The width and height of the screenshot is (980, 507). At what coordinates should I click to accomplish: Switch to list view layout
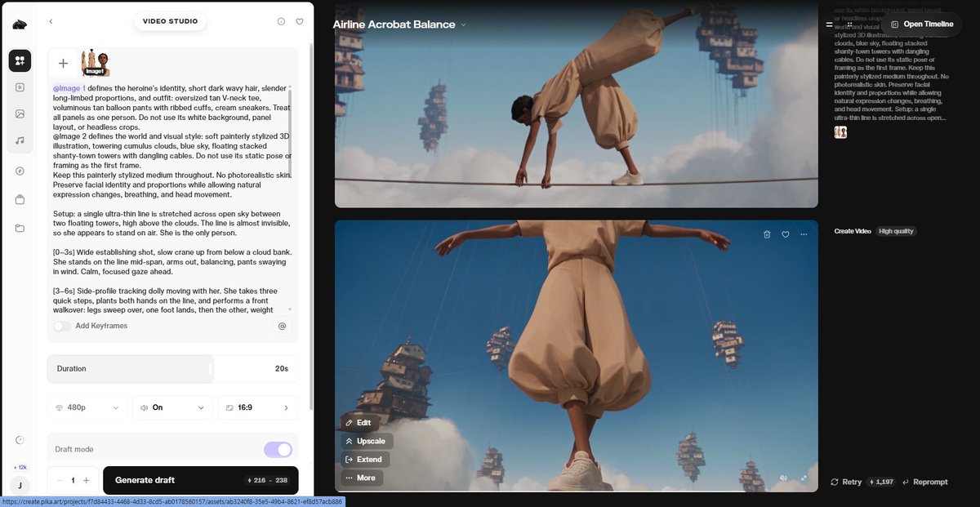click(x=830, y=24)
